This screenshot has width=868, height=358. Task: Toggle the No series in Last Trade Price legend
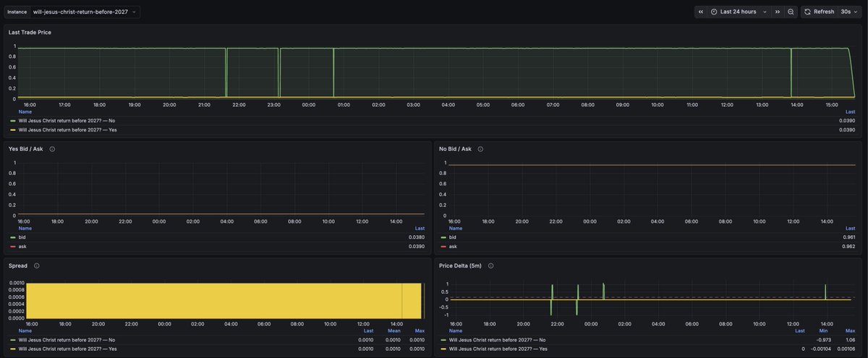pos(67,121)
